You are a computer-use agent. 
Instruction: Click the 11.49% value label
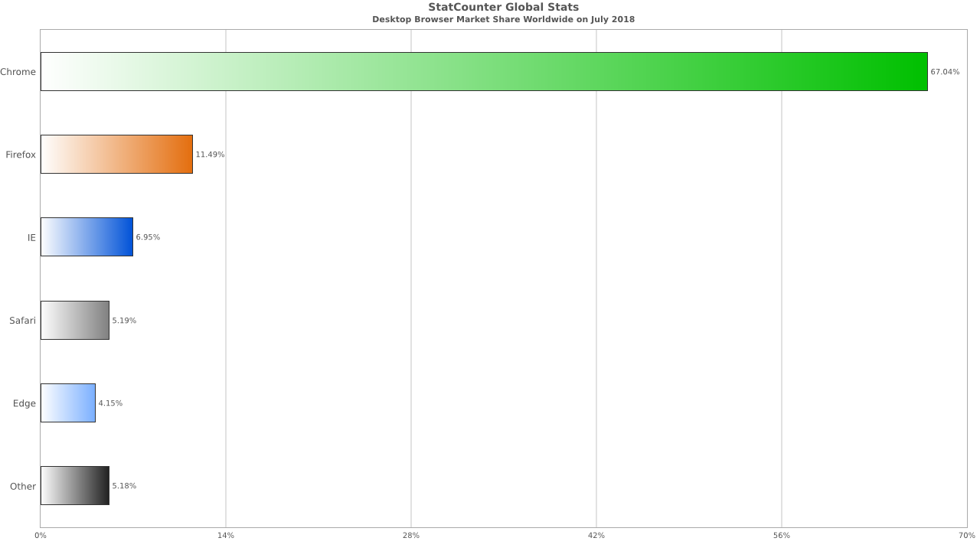coord(210,155)
